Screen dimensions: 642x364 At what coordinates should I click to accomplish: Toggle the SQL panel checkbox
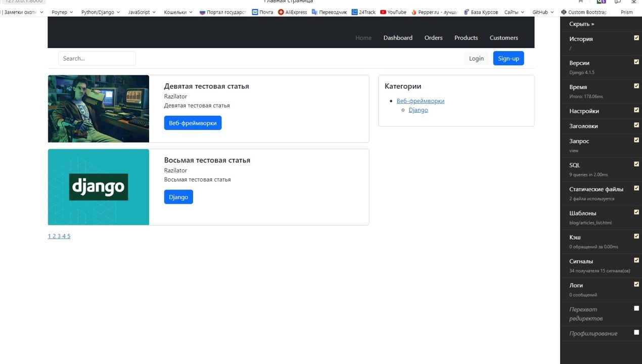point(636,164)
